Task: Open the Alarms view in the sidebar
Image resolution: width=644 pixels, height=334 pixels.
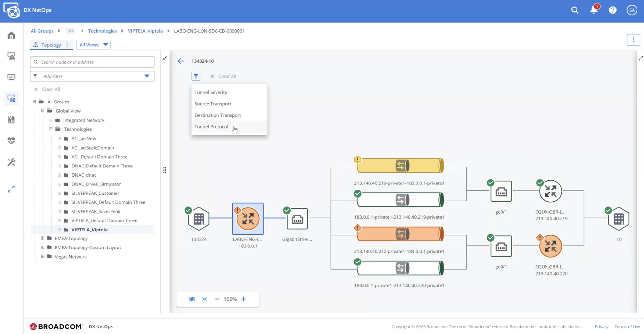Action: [11, 56]
